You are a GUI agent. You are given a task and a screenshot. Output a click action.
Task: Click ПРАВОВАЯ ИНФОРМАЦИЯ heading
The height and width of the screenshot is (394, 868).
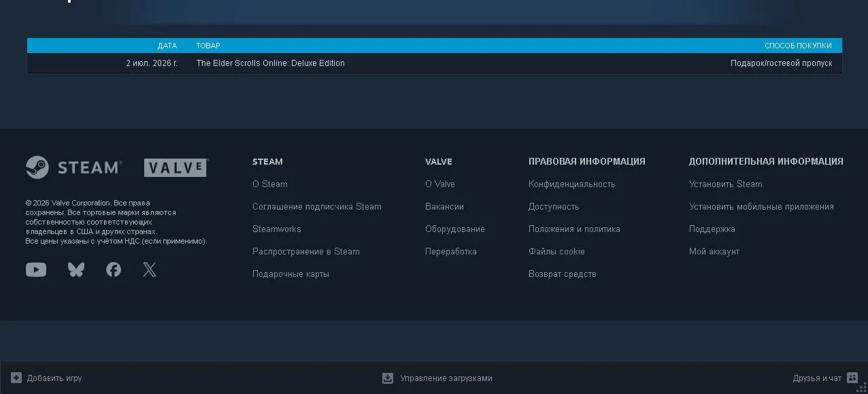coord(587,161)
